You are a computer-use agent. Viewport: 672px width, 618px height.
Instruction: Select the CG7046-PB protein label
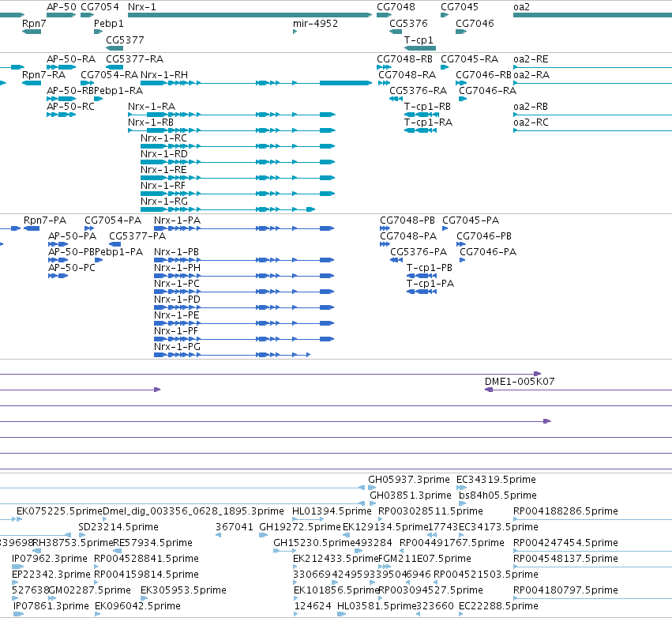point(484,236)
